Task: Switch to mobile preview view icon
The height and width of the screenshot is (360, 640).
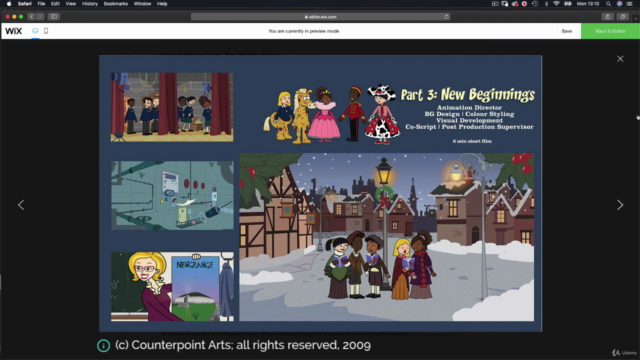Action: [x=46, y=31]
